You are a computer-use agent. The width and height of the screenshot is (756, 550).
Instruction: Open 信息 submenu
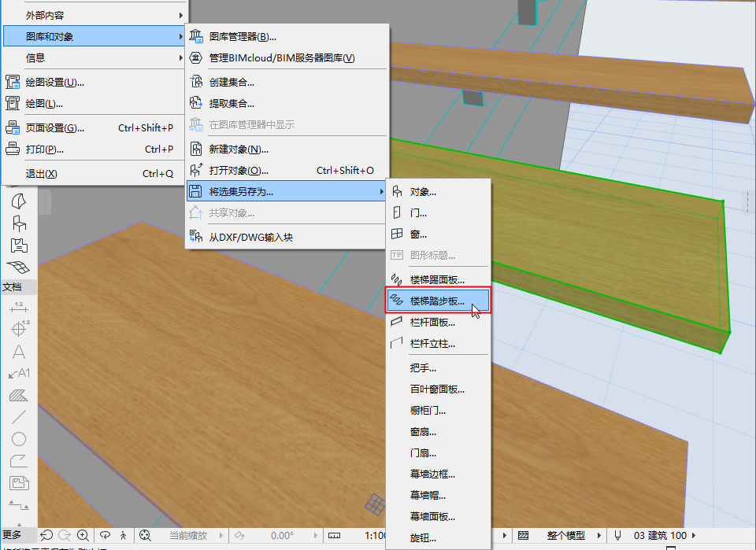coord(94,57)
